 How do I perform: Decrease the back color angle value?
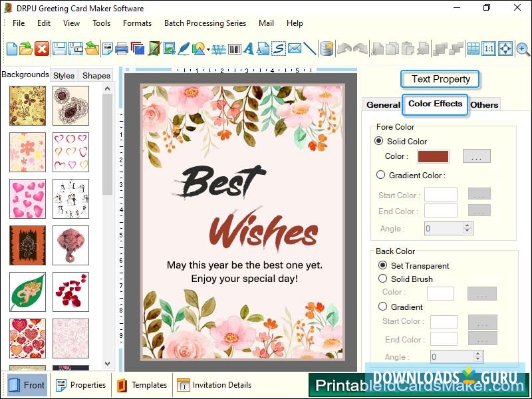pos(477,359)
